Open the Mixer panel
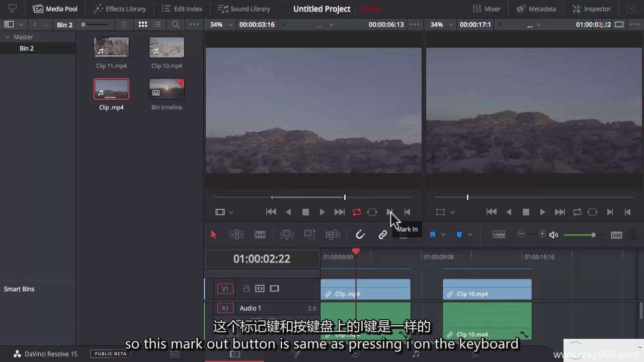This screenshot has width=644, height=362. click(x=487, y=9)
